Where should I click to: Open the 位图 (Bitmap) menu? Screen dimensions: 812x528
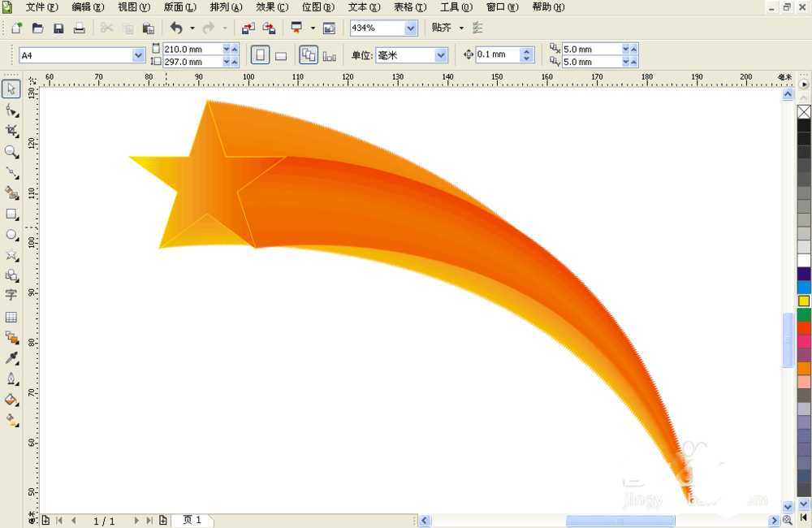coord(317,7)
